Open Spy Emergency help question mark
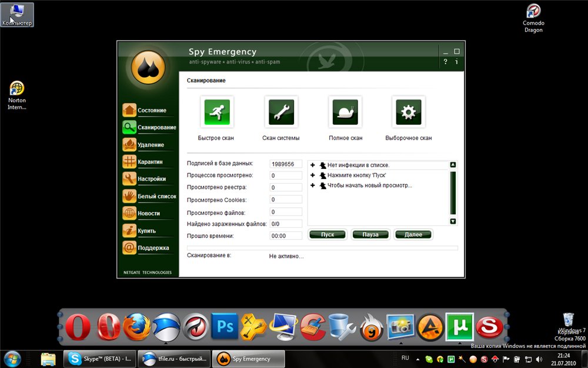This screenshot has width=588, height=368. click(445, 62)
